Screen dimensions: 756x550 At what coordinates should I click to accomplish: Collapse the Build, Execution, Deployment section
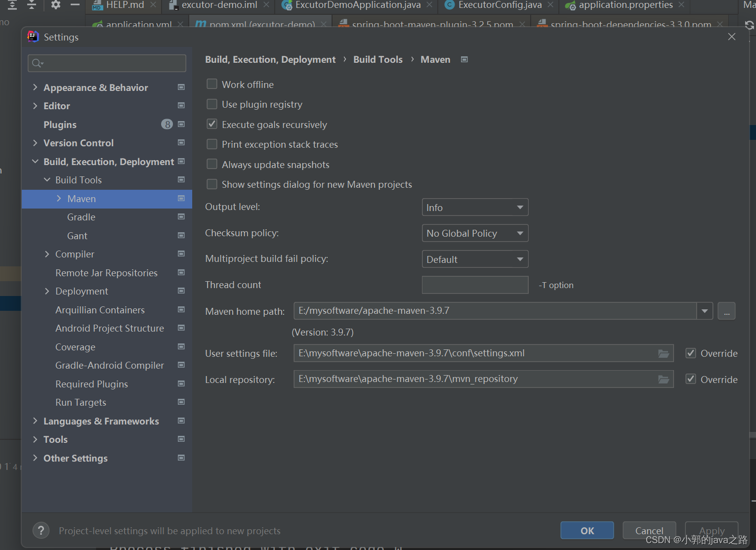pos(35,162)
